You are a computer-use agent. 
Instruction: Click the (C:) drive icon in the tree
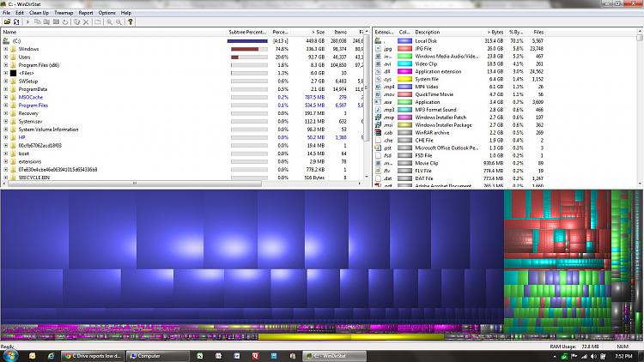pyautogui.click(x=6, y=41)
